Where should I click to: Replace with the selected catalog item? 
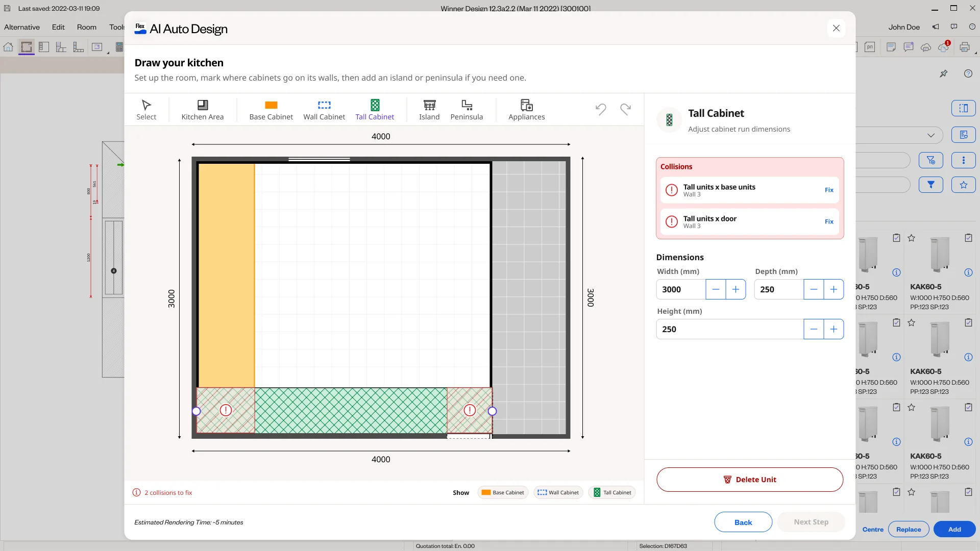coord(909,529)
